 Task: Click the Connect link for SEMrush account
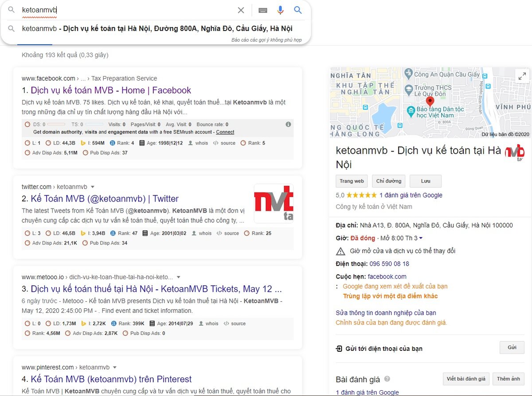tap(225, 132)
